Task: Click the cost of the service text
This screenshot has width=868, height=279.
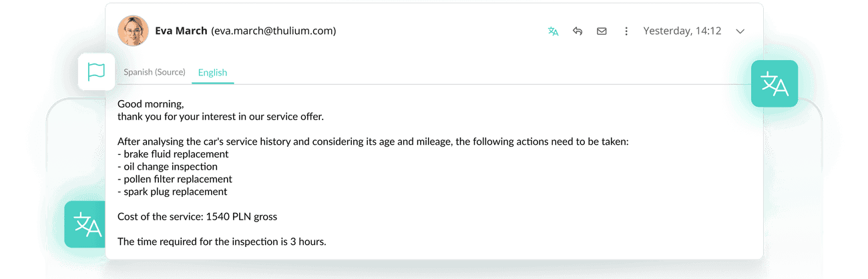Action: coord(197,216)
